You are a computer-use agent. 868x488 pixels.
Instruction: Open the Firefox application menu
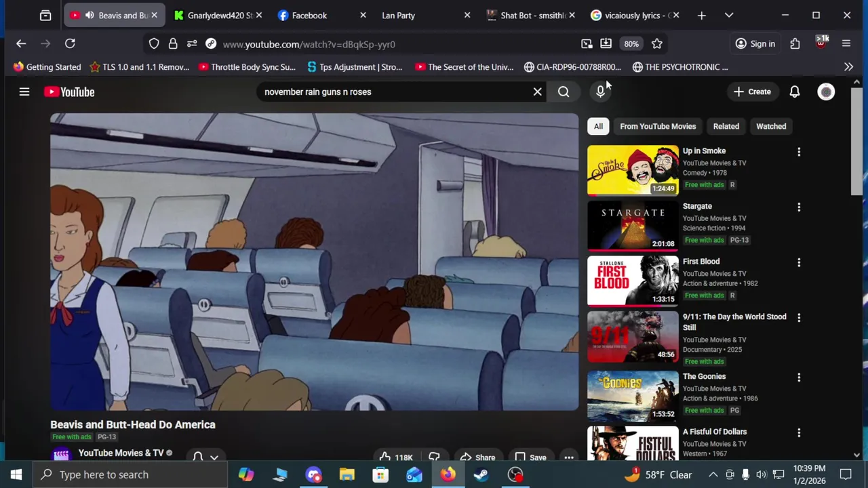coord(846,44)
